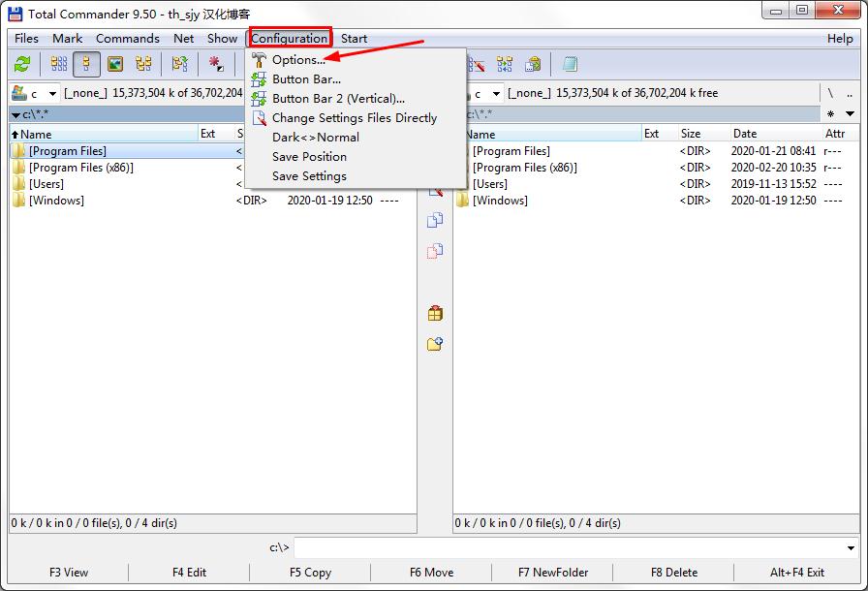
Task: Click the F8 Delete button
Action: coord(673,573)
